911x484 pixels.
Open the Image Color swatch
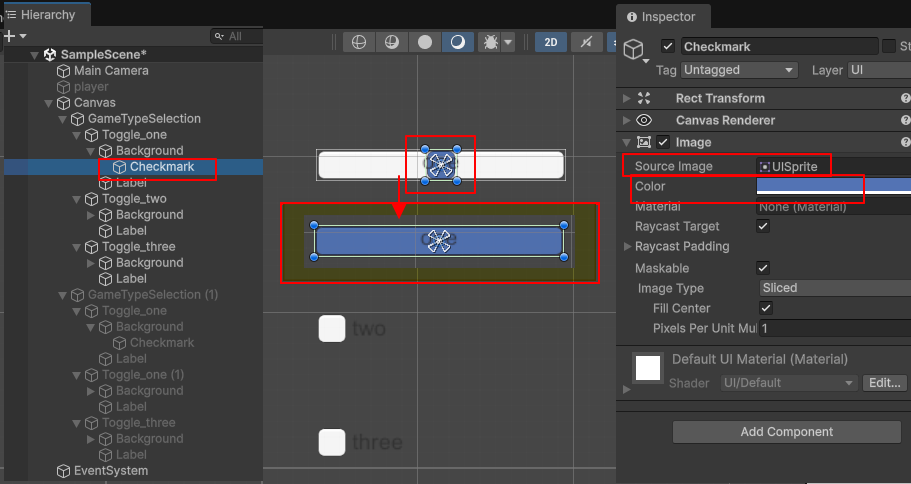[x=833, y=186]
